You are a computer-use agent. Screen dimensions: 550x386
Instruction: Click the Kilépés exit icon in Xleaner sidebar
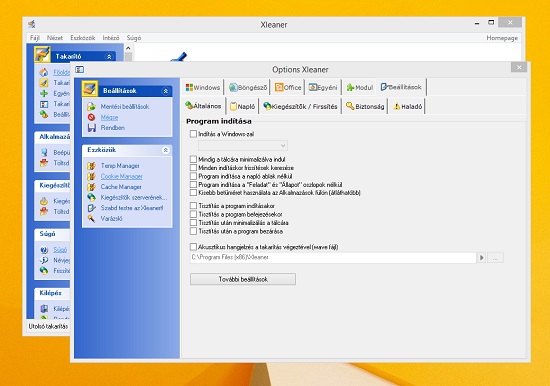[x=44, y=309]
